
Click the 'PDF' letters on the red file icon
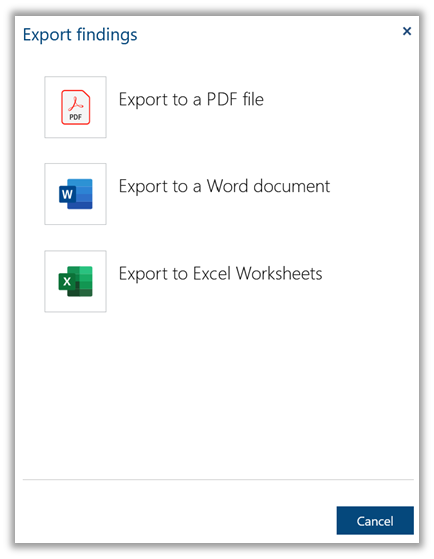(76, 117)
